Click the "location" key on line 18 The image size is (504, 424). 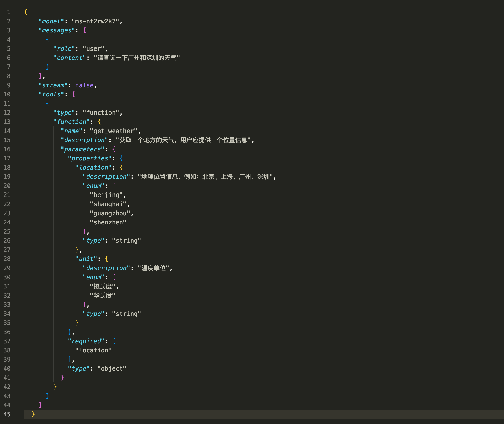[x=93, y=168]
